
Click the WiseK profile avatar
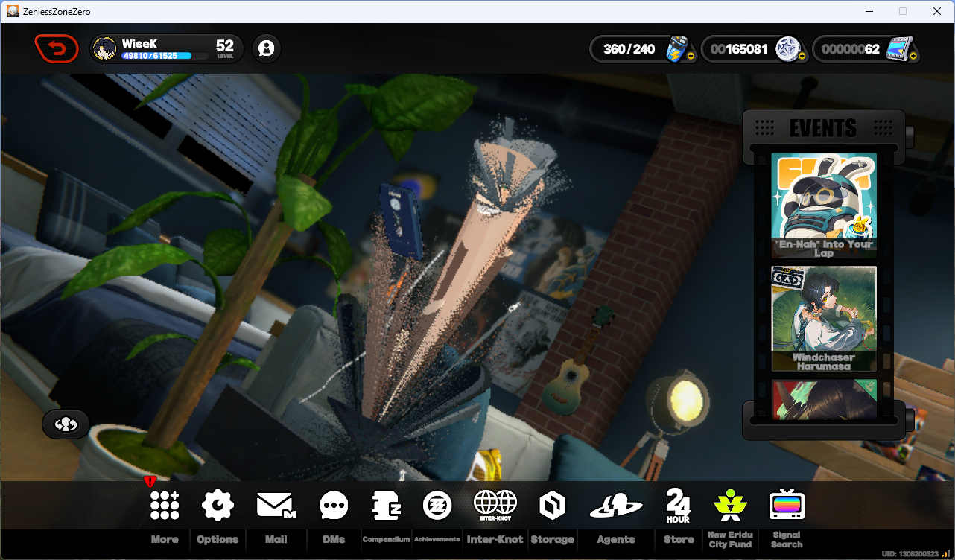pyautogui.click(x=105, y=48)
